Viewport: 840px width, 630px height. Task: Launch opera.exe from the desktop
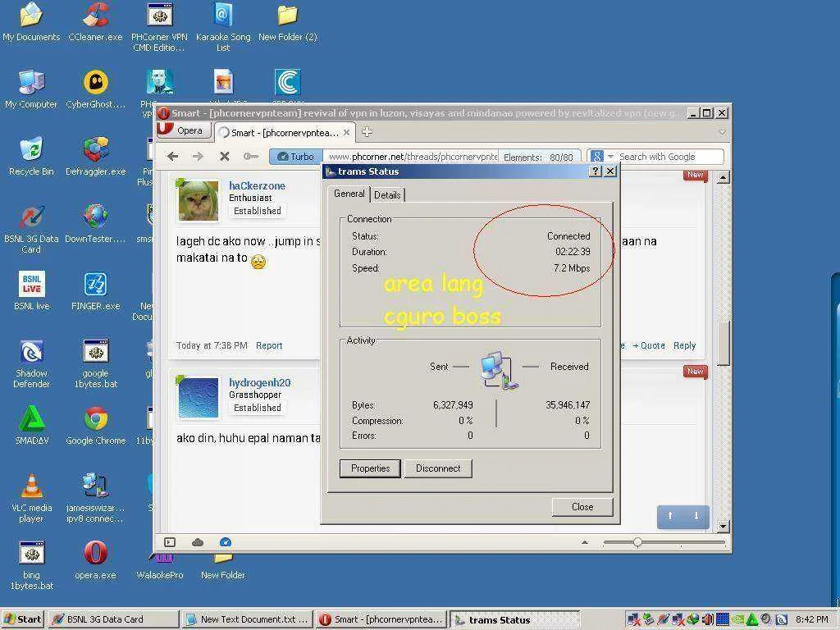click(x=95, y=559)
